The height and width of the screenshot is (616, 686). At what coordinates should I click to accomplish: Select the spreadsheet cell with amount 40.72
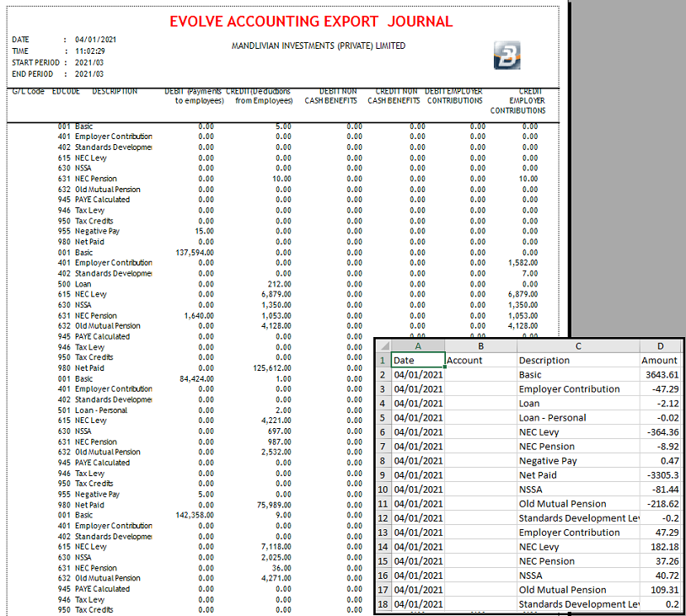[x=660, y=576]
